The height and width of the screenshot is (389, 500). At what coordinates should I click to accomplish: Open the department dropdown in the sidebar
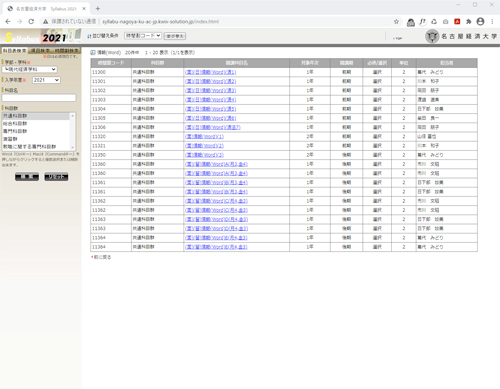click(30, 69)
